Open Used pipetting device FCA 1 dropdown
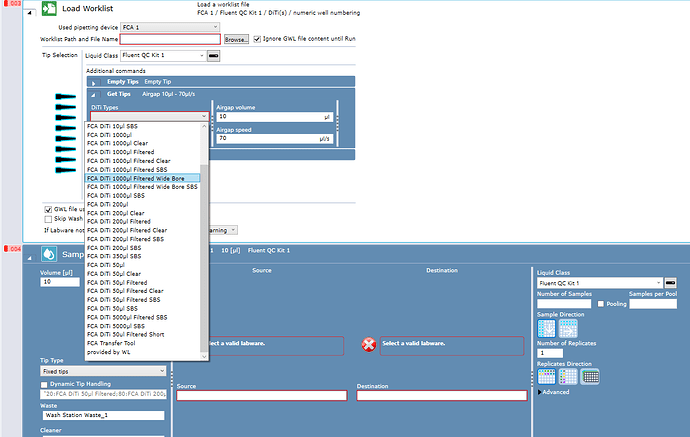The height and width of the screenshot is (437, 690). pyautogui.click(x=170, y=27)
